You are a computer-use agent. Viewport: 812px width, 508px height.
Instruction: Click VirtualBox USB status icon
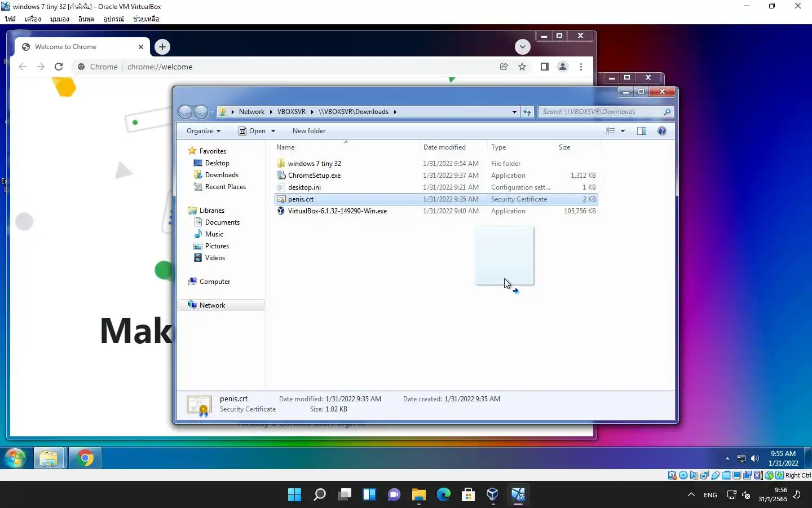point(716,475)
